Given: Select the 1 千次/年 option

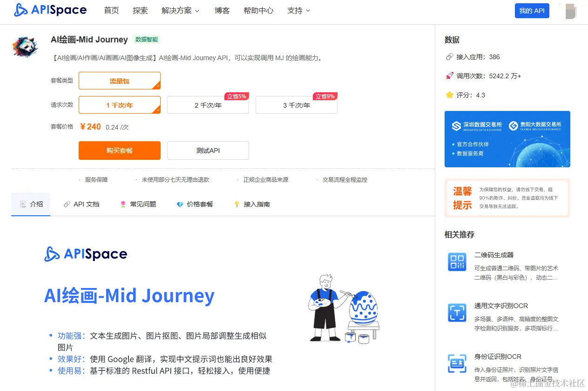Looking at the screenshot, I should 120,105.
